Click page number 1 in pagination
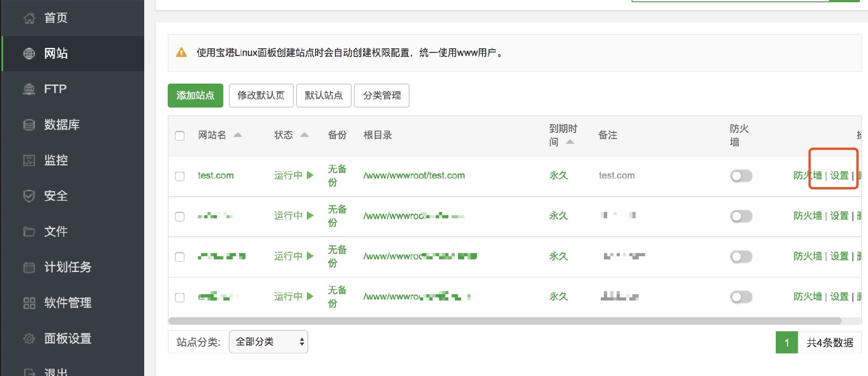868x376 pixels. point(787,343)
